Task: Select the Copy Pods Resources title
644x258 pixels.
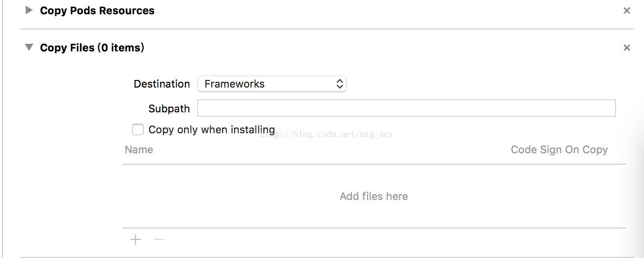Action: point(97,10)
